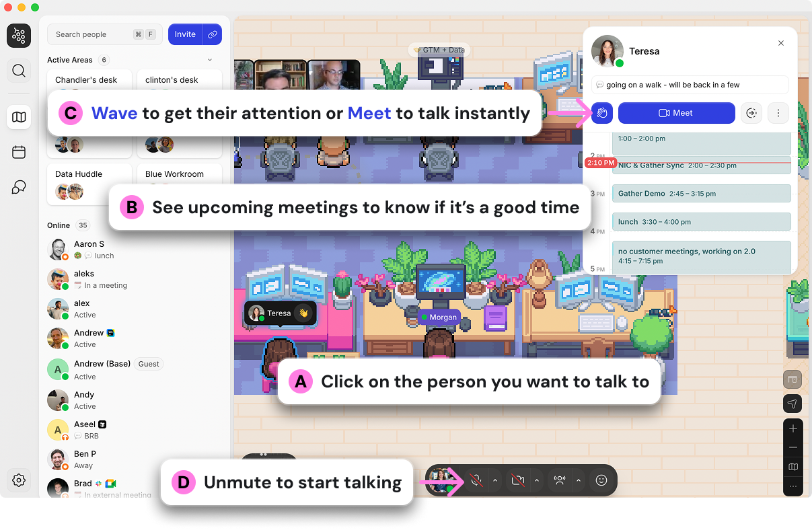
Task: Start a Meet call with Teresa
Action: coord(676,113)
